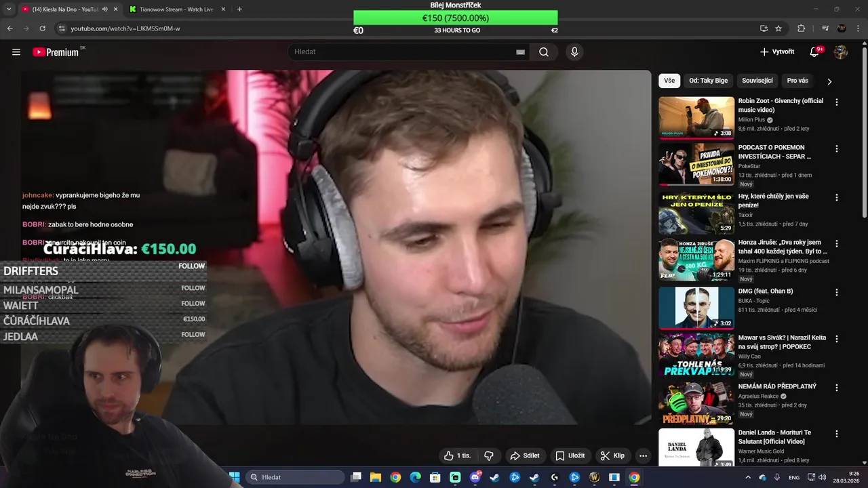
Task: Open a new browser tab
Action: [x=239, y=9]
